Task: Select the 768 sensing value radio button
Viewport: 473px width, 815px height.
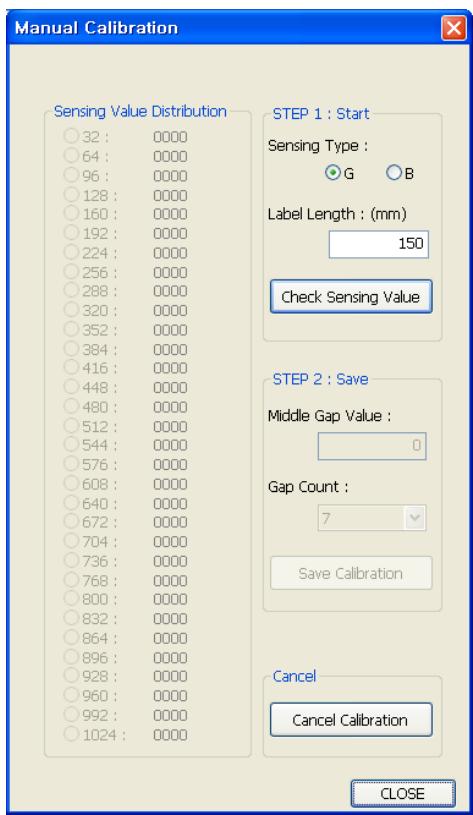Action: [71, 579]
